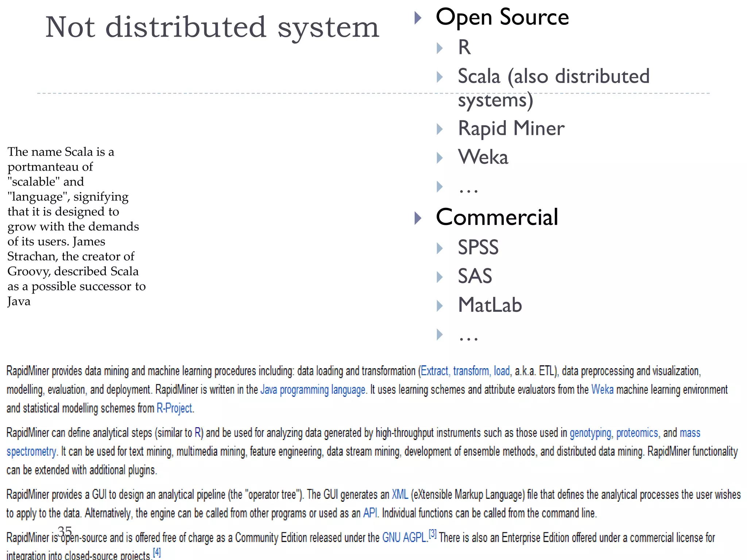Open the 'Extract, transform, load' link

pos(465,371)
